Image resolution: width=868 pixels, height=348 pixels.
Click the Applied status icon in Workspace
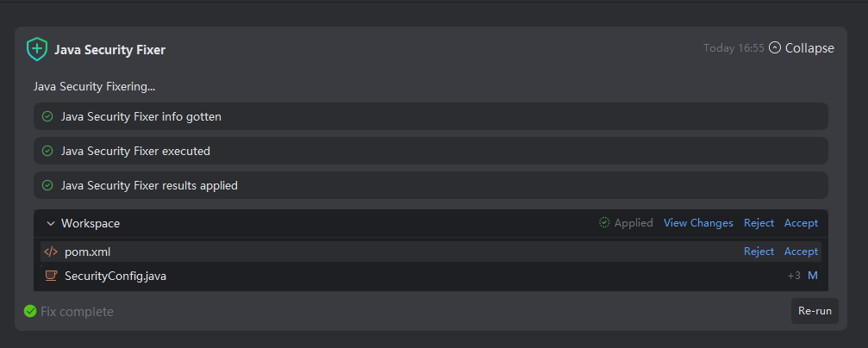604,223
